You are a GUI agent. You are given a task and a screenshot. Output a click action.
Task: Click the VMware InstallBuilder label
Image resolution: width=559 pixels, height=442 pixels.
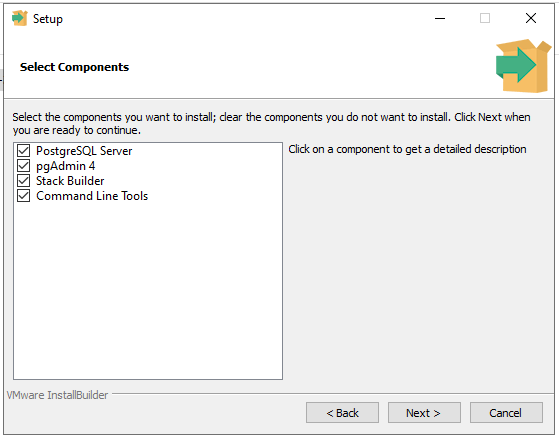pos(57,395)
